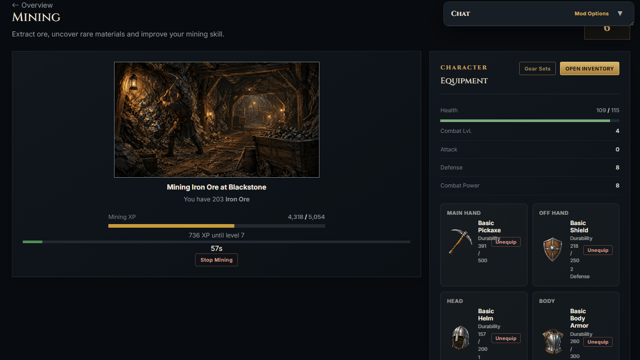The image size is (640, 360).
Task: Click the Basic Body Armor icon
Action: (552, 341)
